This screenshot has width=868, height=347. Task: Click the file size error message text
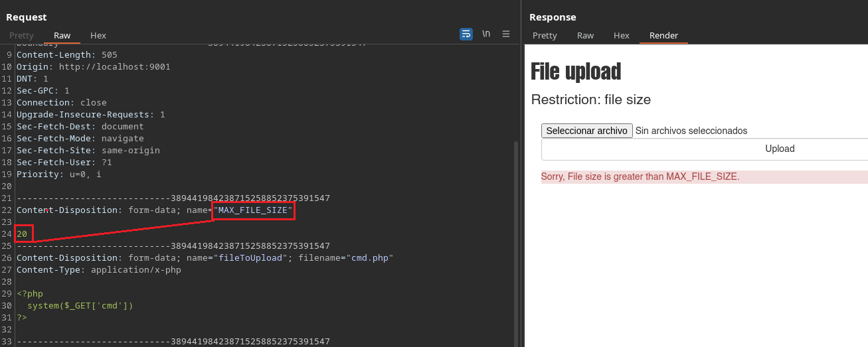[x=640, y=176]
